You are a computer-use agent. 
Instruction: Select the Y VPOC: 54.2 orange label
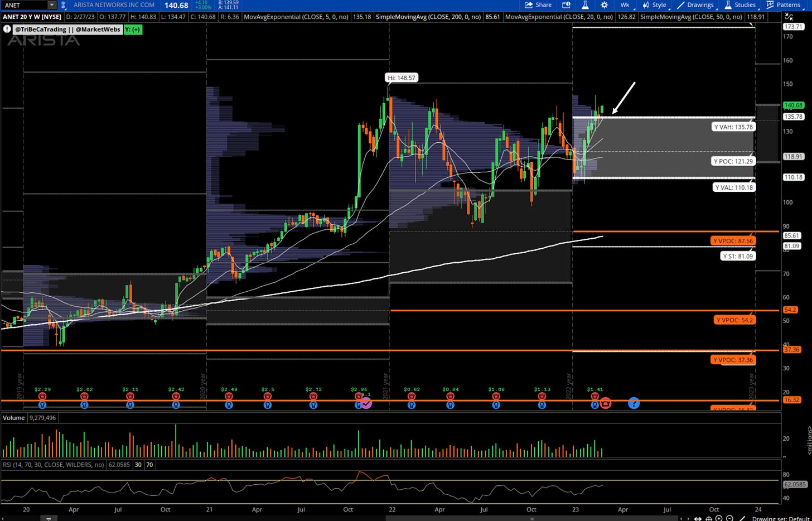pos(735,320)
